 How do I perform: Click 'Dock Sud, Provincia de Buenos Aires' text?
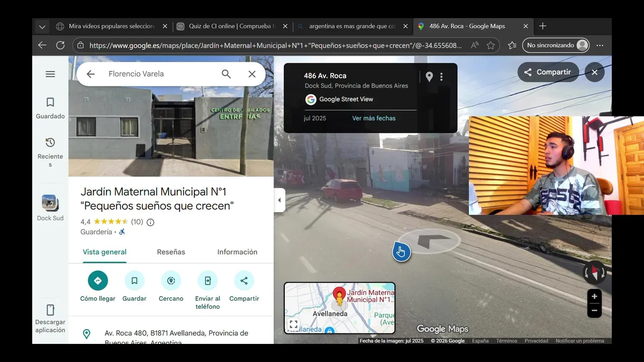point(356,86)
